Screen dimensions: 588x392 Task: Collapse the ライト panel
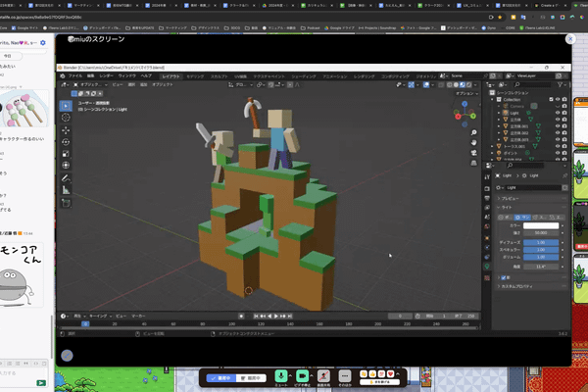(532, 208)
